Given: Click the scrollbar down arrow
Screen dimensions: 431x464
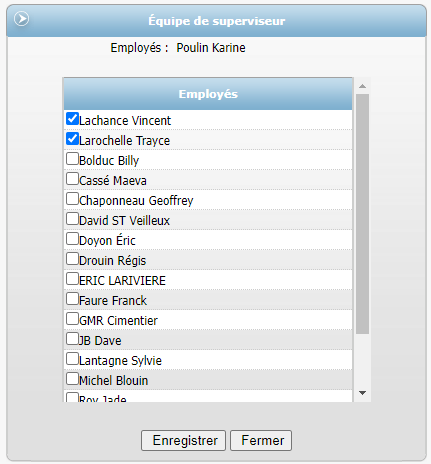Looking at the screenshot, I should [x=362, y=393].
